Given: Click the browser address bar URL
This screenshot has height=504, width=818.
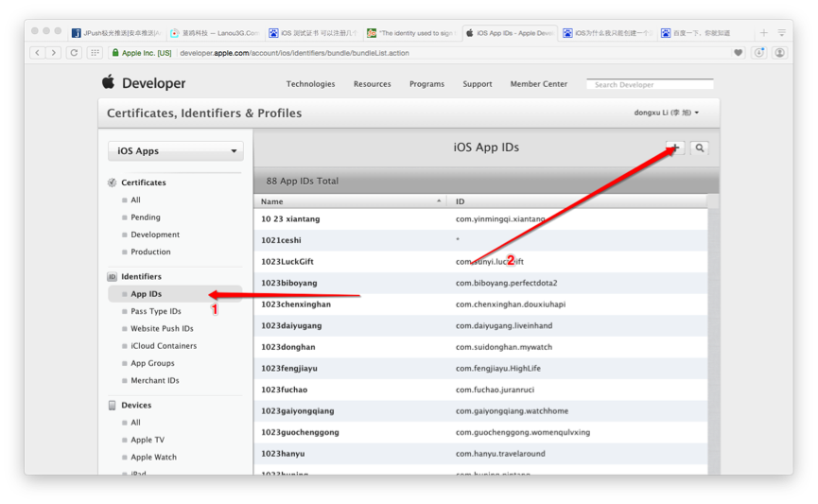Looking at the screenshot, I should tap(294, 53).
